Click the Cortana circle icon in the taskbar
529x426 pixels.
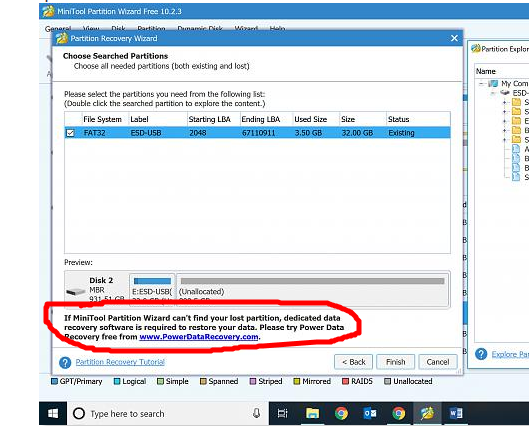pos(79,414)
